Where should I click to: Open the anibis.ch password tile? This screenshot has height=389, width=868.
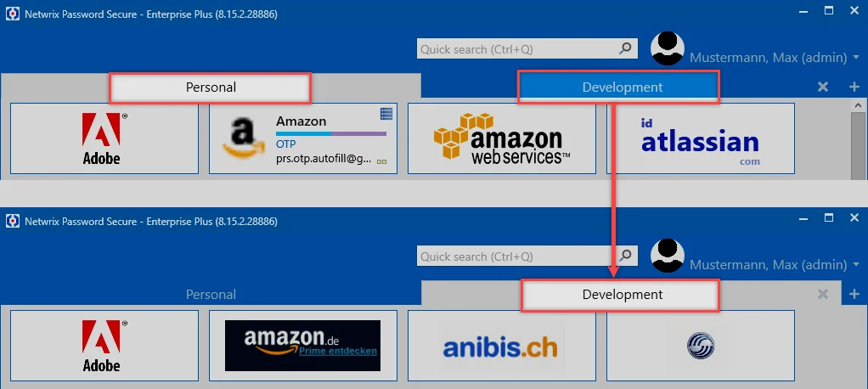(x=502, y=346)
